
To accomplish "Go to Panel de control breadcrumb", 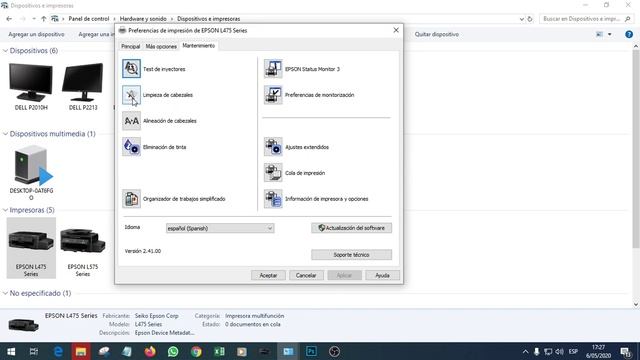I will pyautogui.click(x=89, y=19).
